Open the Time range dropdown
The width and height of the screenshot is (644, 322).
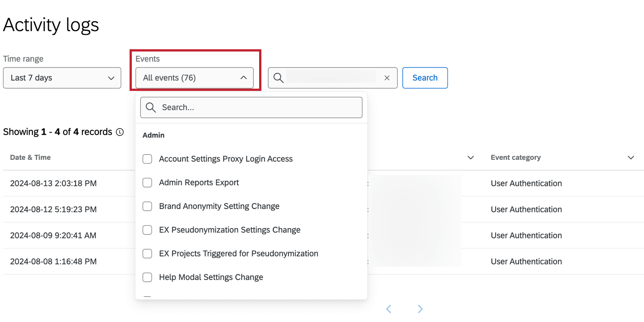pos(62,78)
